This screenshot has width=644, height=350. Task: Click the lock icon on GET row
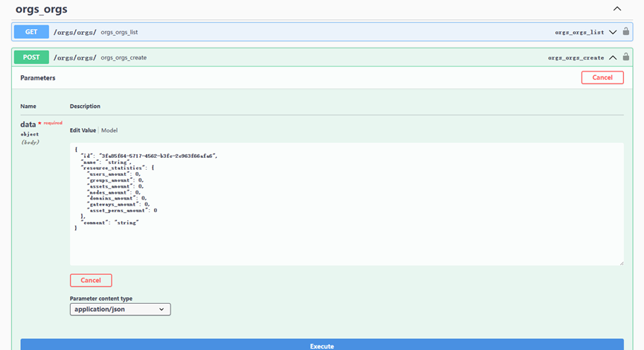pyautogui.click(x=626, y=32)
